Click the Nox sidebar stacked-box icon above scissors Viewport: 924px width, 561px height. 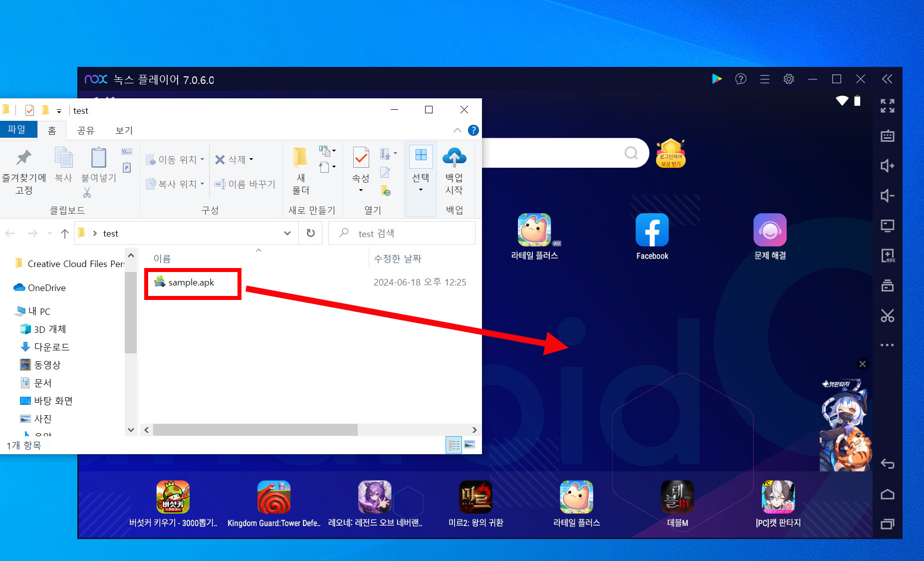tap(887, 285)
